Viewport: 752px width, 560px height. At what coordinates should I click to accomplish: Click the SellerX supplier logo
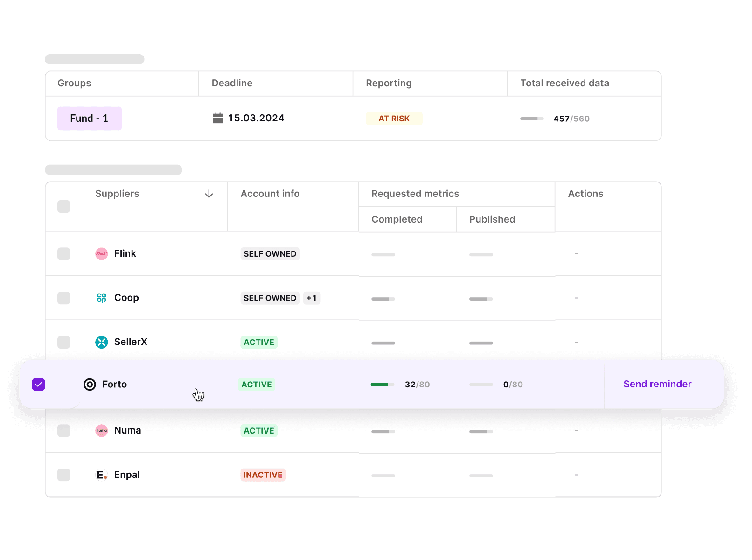pyautogui.click(x=102, y=342)
